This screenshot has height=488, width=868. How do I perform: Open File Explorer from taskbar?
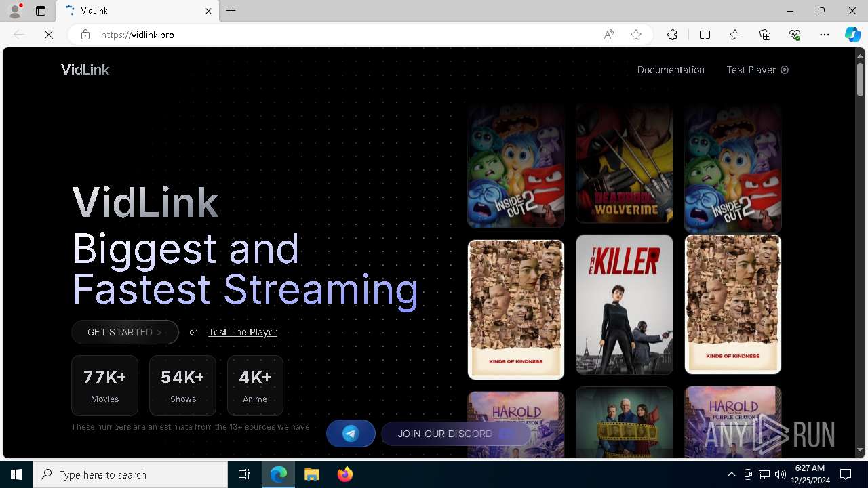pos(312,474)
